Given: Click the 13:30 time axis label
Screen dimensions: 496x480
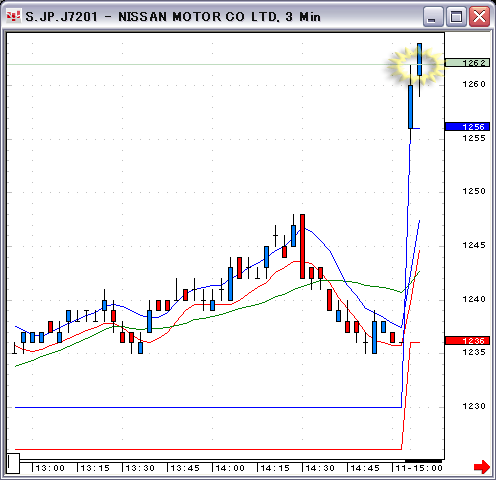Looking at the screenshot, I should point(140,468).
